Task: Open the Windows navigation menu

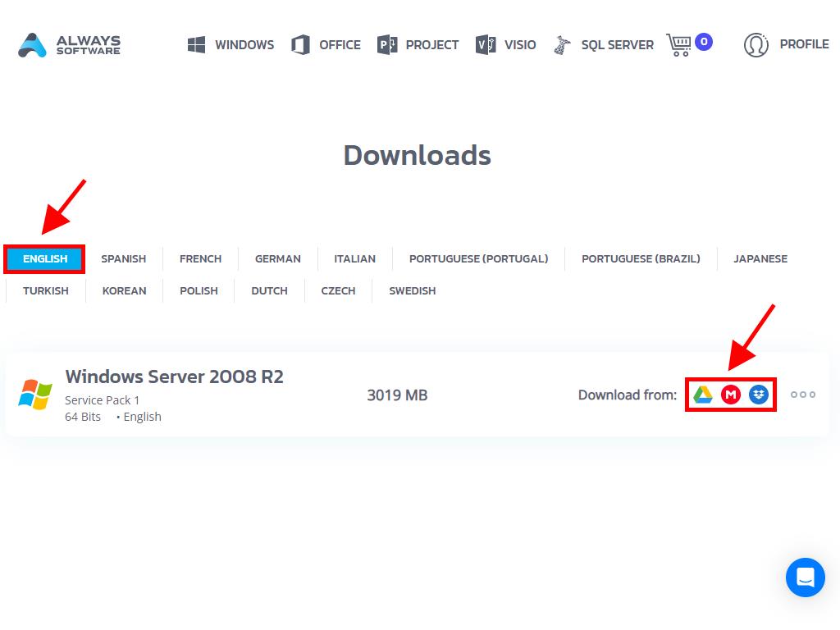Action: pyautogui.click(x=231, y=45)
